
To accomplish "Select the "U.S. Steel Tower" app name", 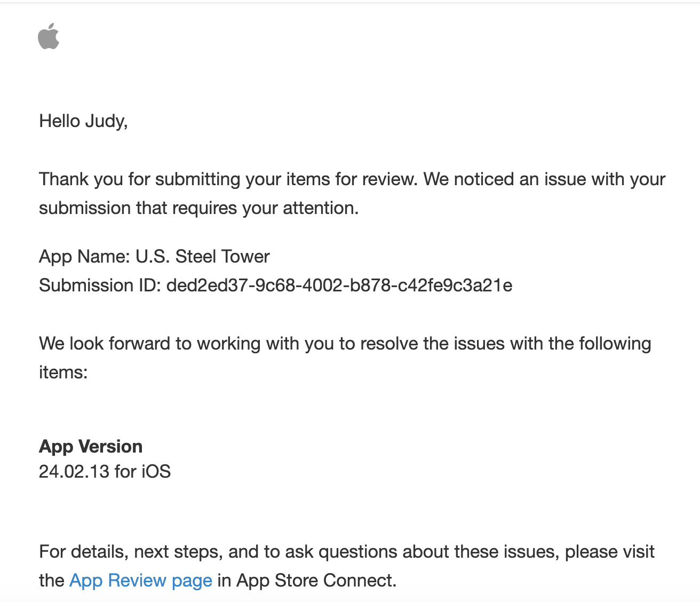I will [x=203, y=257].
